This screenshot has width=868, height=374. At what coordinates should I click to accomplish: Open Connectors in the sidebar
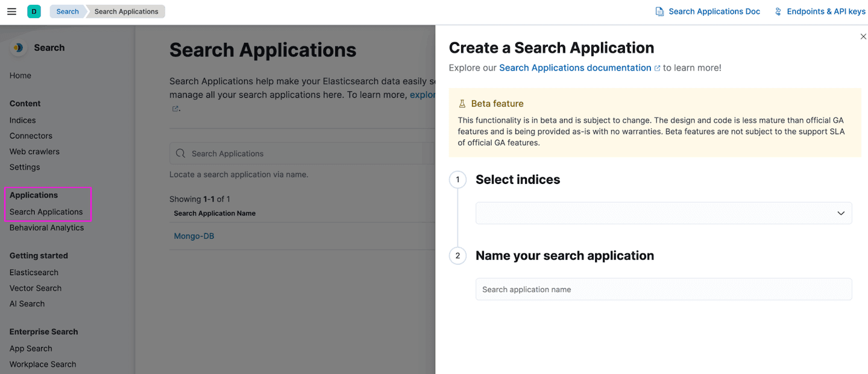(x=31, y=136)
